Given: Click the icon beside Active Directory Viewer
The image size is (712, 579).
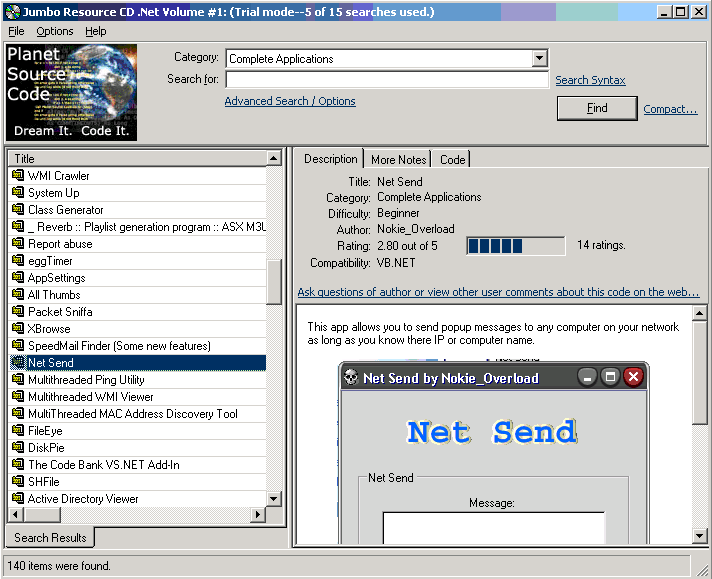Looking at the screenshot, I should pyautogui.click(x=18, y=498).
